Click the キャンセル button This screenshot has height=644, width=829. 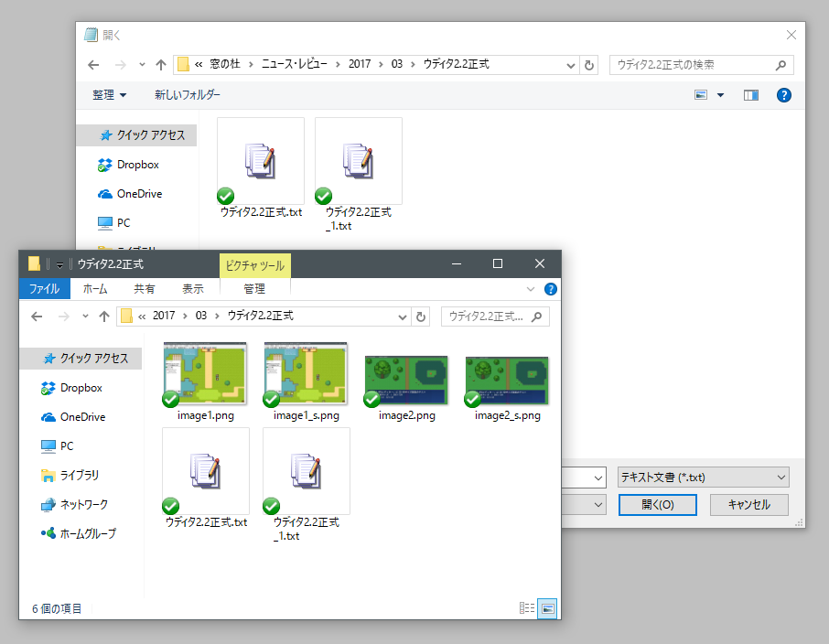(749, 505)
